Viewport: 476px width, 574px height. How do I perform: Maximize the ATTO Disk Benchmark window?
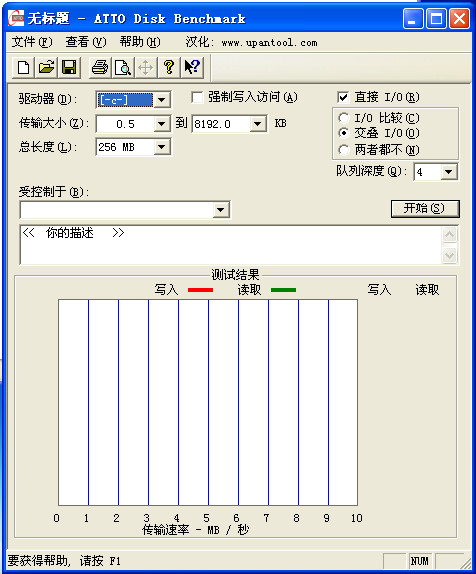(436, 18)
